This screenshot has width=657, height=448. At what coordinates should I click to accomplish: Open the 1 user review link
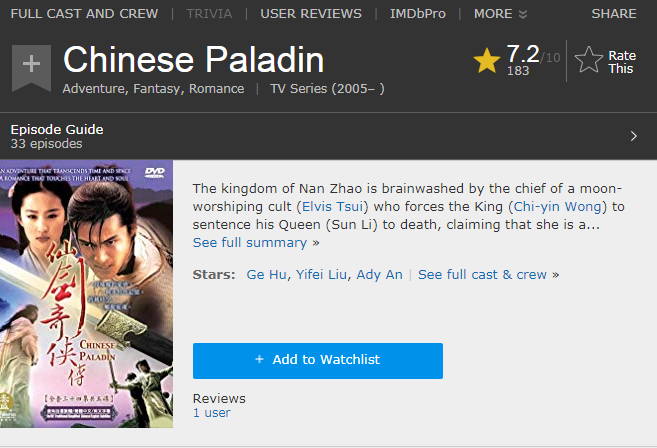[x=211, y=413]
